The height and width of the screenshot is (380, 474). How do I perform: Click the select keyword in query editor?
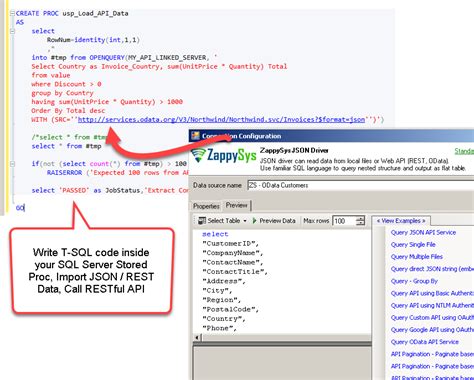(215, 234)
